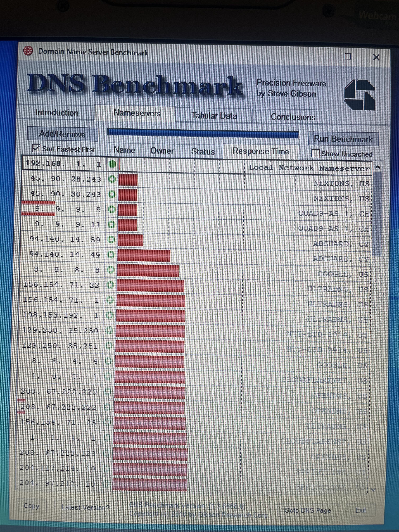Click the Add/Remove button
Viewport: 399px width, 532px height.
62,134
